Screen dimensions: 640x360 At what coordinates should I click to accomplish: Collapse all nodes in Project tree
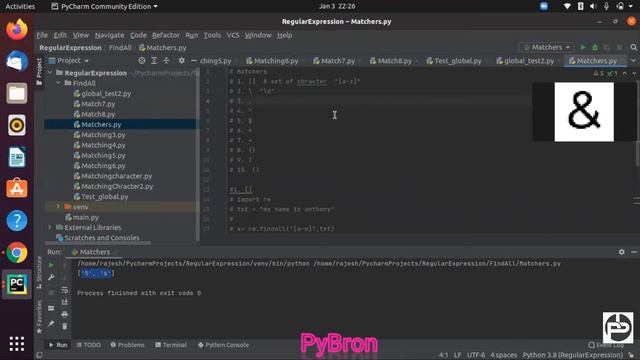[166, 60]
